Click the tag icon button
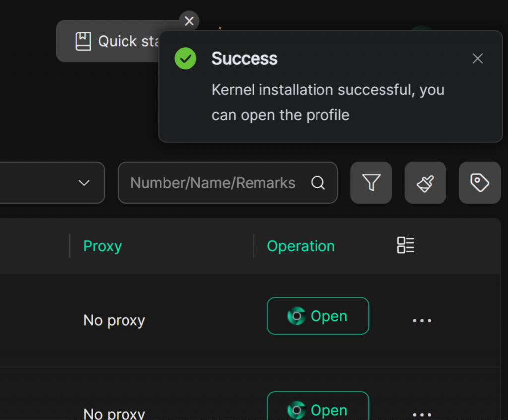This screenshot has height=420, width=508. (x=479, y=183)
